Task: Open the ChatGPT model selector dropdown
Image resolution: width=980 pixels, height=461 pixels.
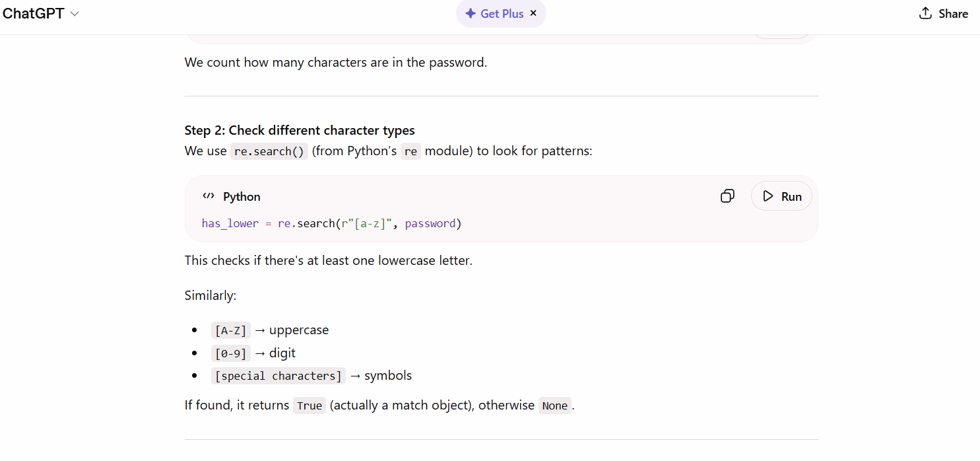Action: [41, 14]
